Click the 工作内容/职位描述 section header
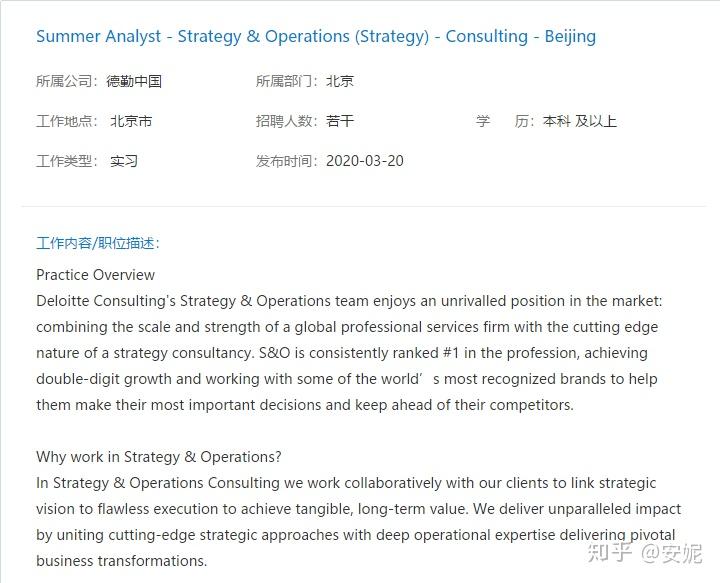The image size is (720, 583). tap(97, 243)
